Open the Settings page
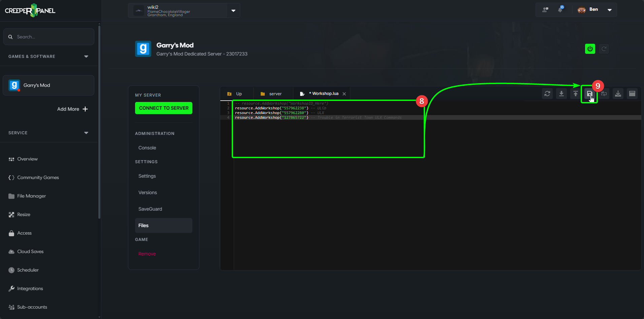Viewport: 644px width, 319px height. [x=147, y=176]
